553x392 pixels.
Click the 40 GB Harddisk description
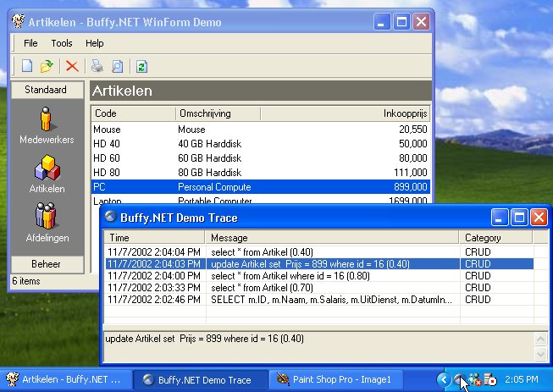[209, 144]
